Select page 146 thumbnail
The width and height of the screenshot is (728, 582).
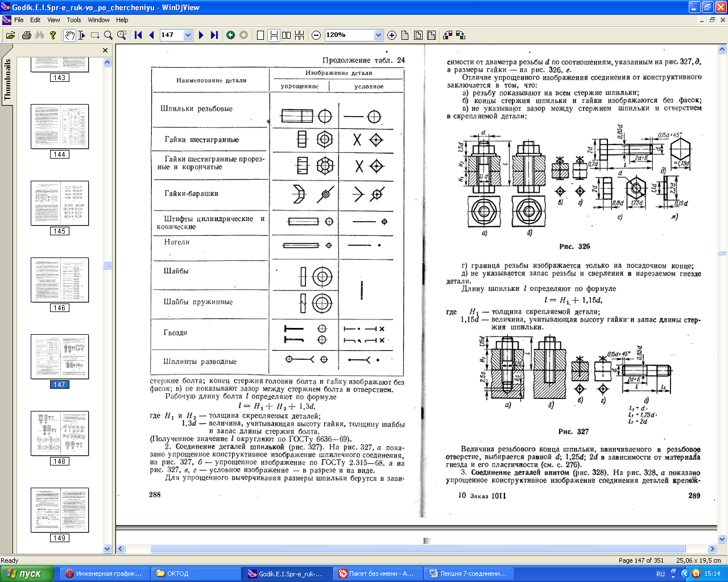pyautogui.click(x=60, y=285)
